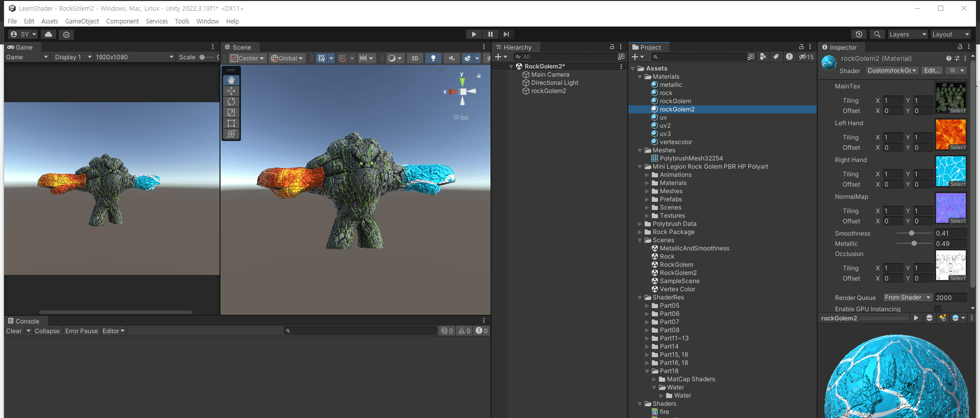
Task: Adjust the Game view Scale slider
Action: click(x=206, y=57)
